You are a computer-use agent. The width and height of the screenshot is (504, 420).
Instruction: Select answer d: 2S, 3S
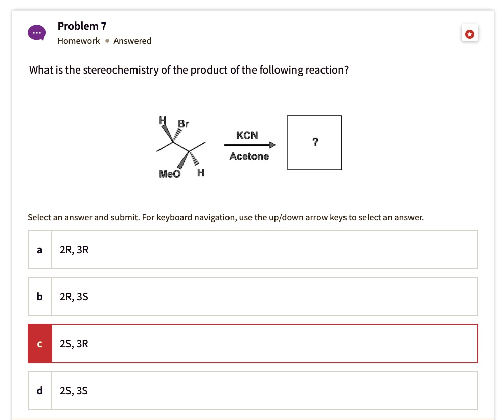point(264,391)
